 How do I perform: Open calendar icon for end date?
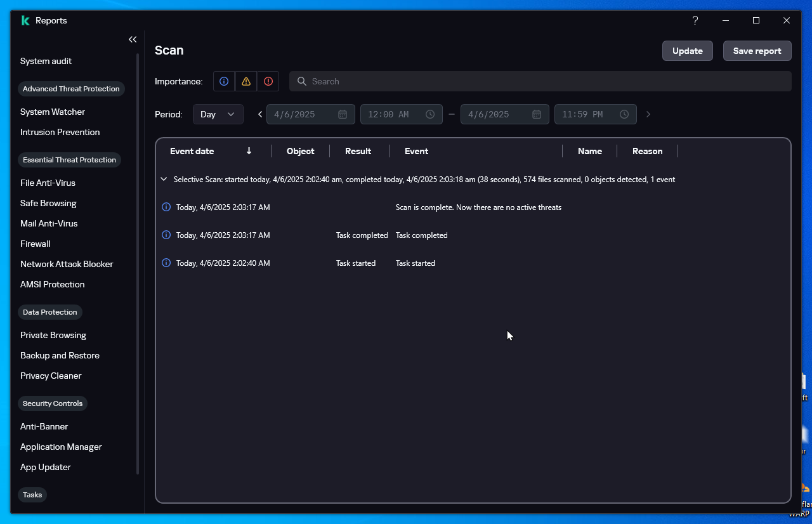[537, 114]
